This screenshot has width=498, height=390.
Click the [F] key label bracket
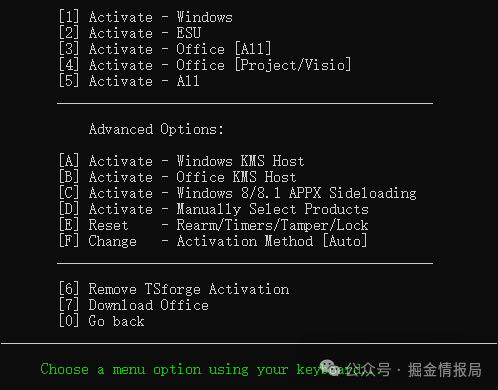pyautogui.click(x=69, y=241)
